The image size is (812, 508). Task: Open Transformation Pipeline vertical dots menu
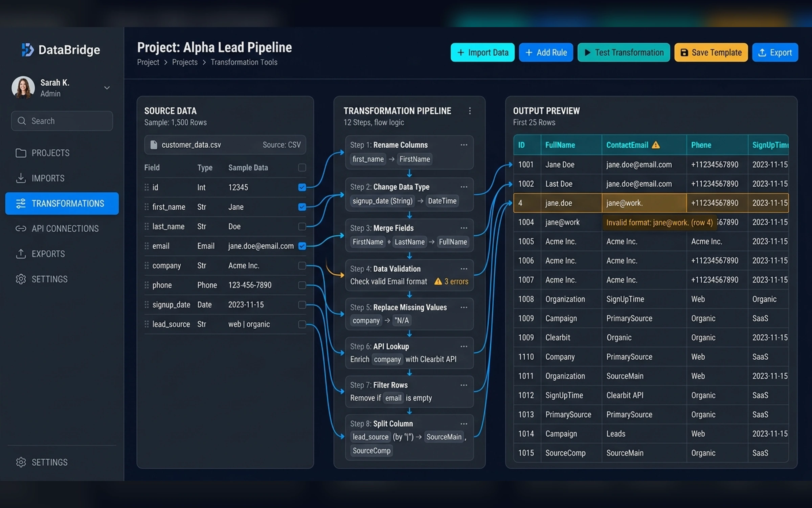point(470,111)
